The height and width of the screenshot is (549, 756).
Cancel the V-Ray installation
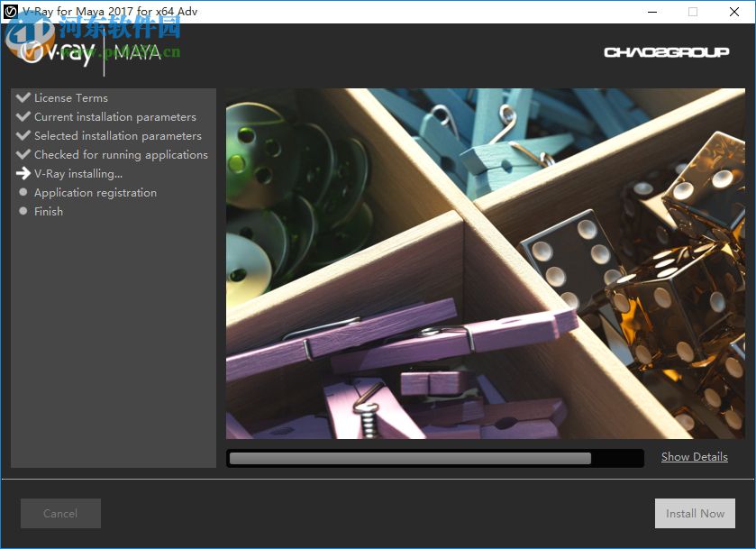[59, 513]
